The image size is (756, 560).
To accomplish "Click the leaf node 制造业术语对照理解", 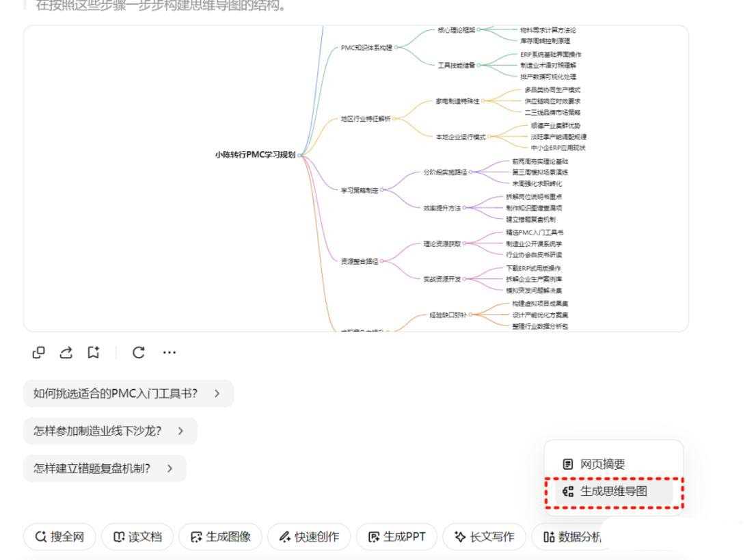I will 548,66.
